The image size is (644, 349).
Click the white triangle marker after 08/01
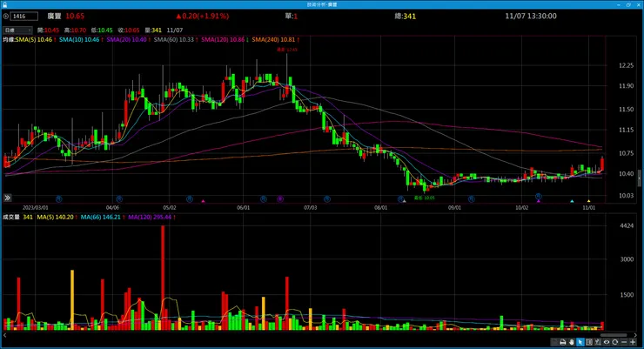point(404,201)
